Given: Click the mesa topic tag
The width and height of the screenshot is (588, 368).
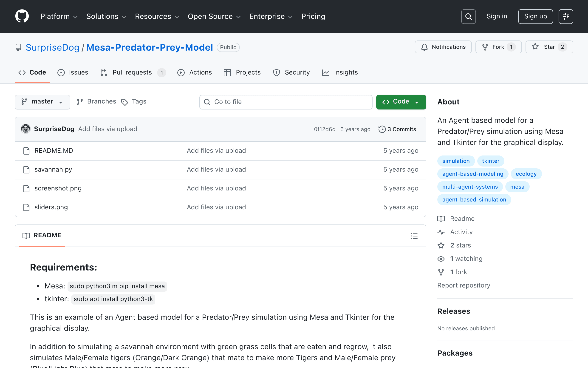Looking at the screenshot, I should pos(517,187).
